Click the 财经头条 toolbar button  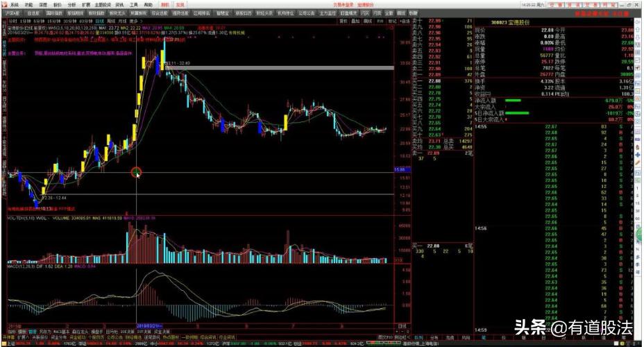pos(264,14)
